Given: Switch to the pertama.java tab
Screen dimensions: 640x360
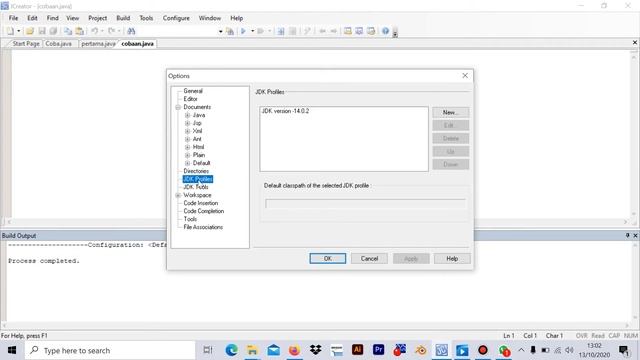Looking at the screenshot, I should (98, 43).
